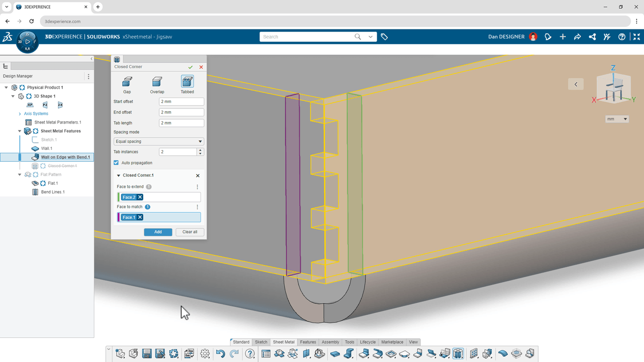Select the Gap corner type icon
Viewport: 644px width, 362px height.
[127, 82]
